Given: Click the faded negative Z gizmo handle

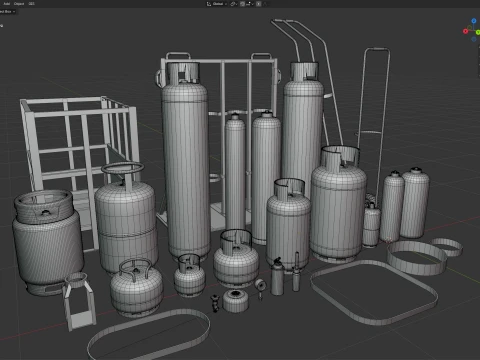Looking at the screenshot, I should click(x=474, y=39).
